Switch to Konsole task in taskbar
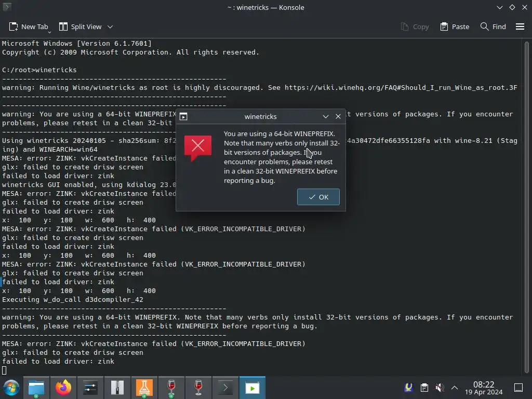 click(x=225, y=388)
